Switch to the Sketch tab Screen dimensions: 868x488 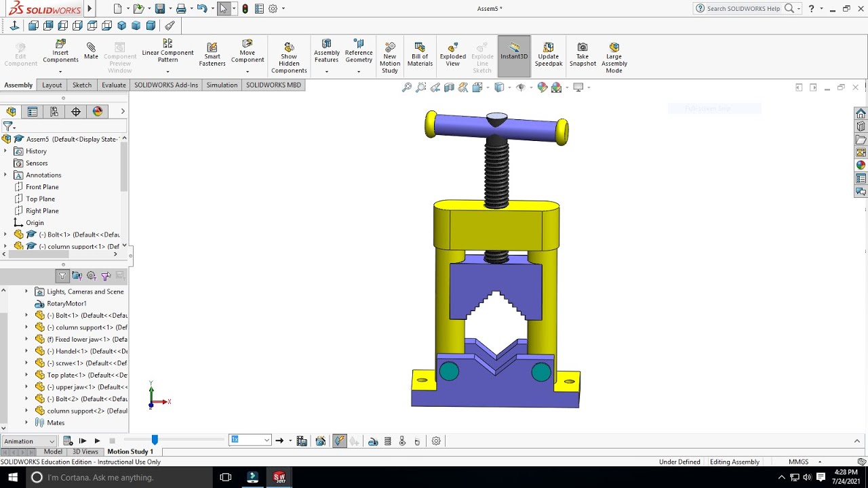[82, 85]
